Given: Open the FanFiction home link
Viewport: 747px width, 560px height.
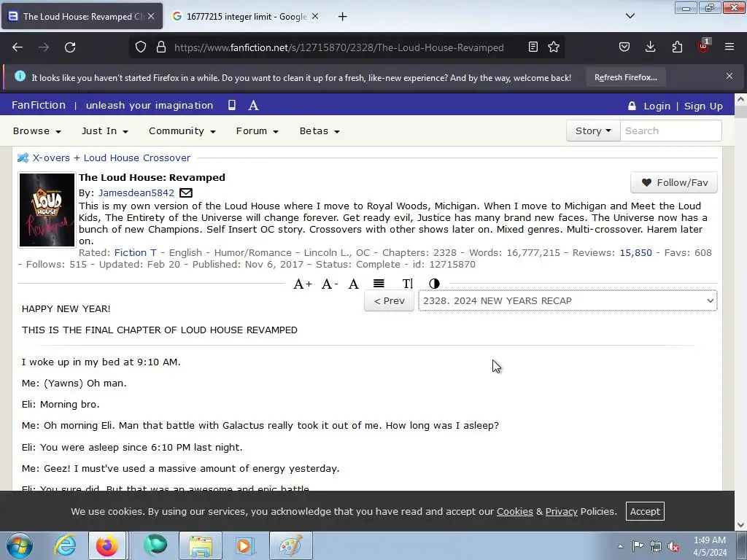Looking at the screenshot, I should coord(39,105).
